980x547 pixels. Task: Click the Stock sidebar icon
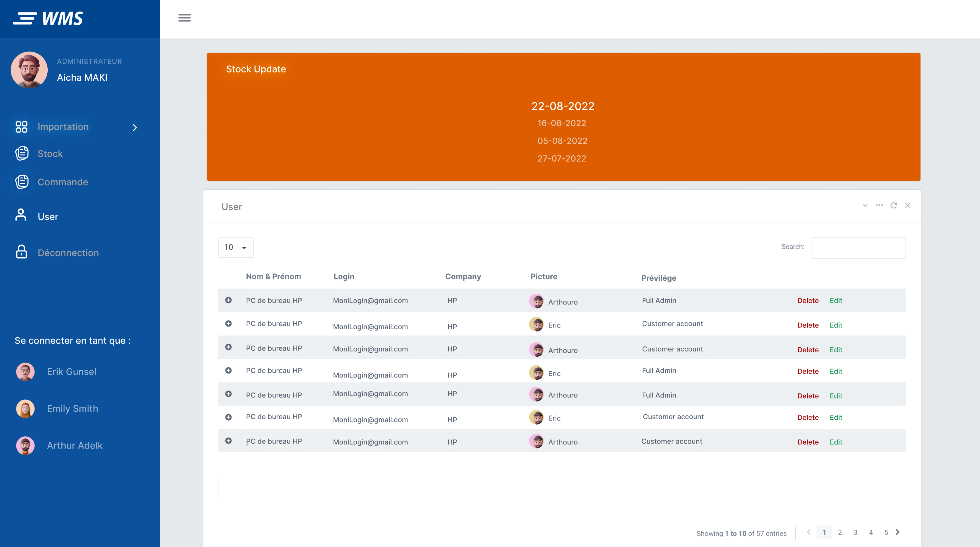click(22, 153)
